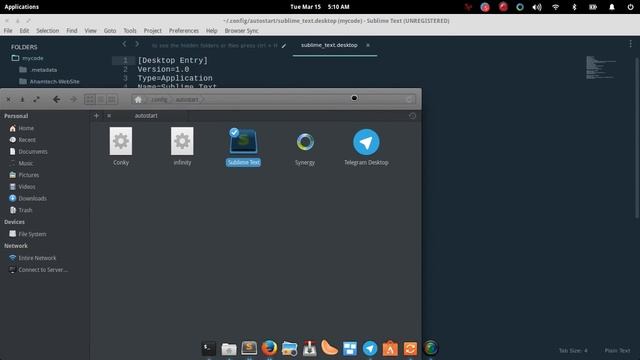
Task: Open the File menu in Sublime Text
Action: coord(8,31)
